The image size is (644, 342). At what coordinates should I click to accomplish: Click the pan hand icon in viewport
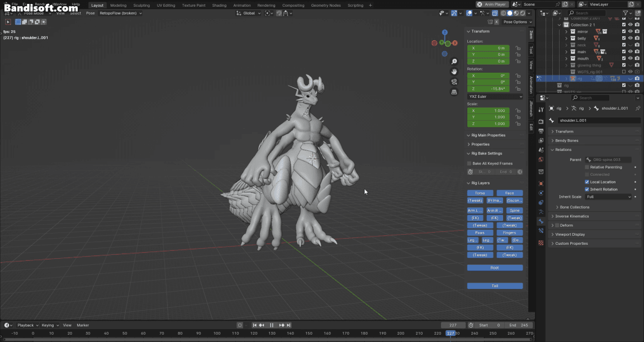pyautogui.click(x=454, y=72)
